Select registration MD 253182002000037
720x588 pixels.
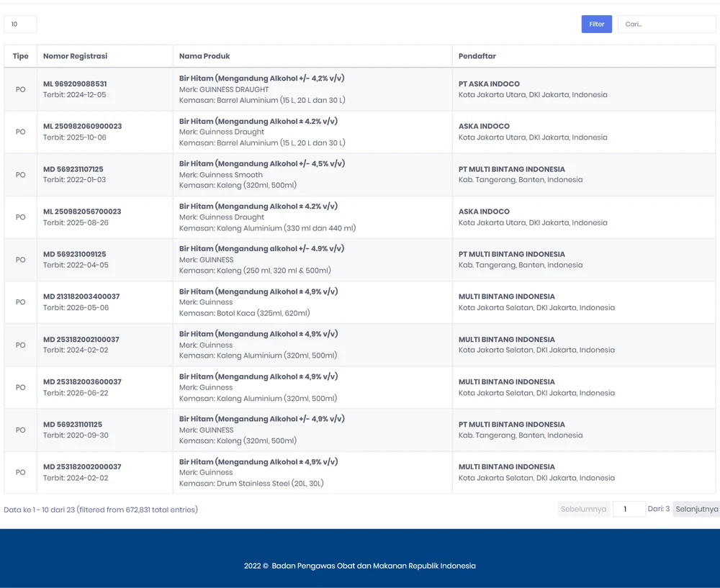point(82,467)
